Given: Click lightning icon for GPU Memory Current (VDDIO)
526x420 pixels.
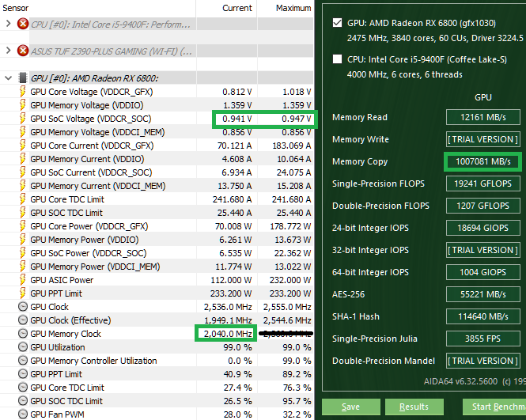Looking at the screenshot, I should pyautogui.click(x=22, y=159).
